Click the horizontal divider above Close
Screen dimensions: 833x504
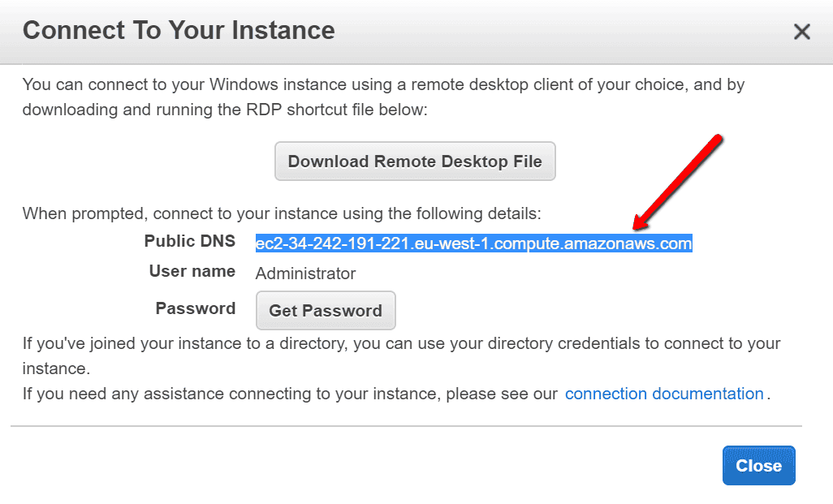tap(406, 426)
